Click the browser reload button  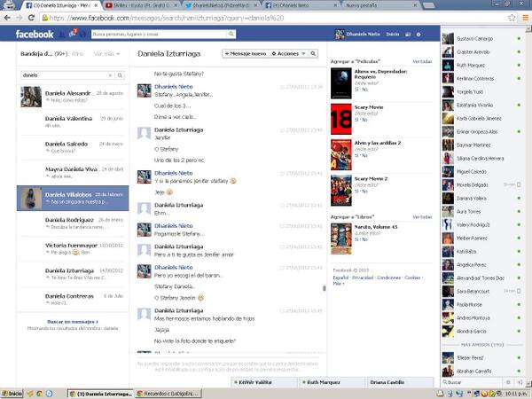tap(31, 18)
